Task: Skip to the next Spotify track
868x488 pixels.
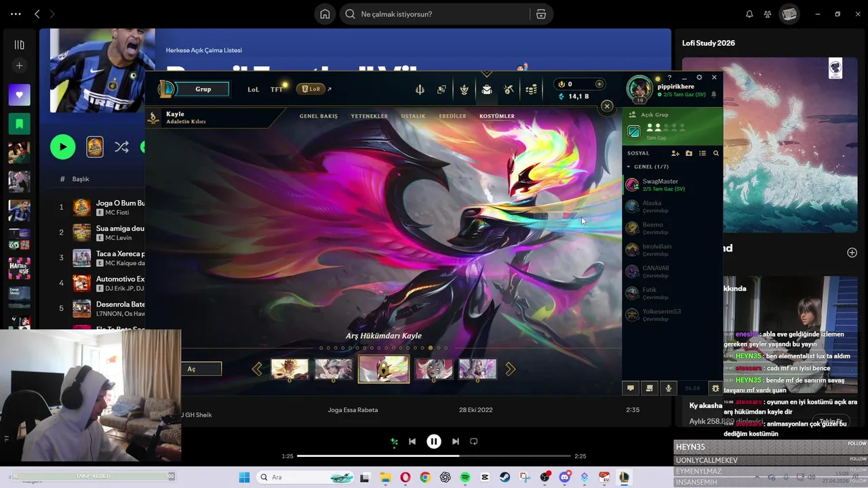Action: (456, 441)
